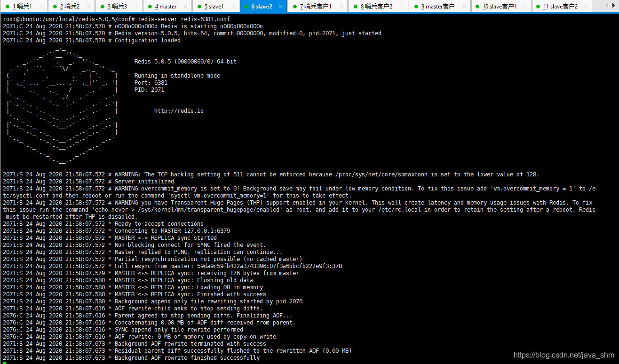Switch to the 哨兵2 session tab
Screen dimensions: 619x364
click(71, 7)
